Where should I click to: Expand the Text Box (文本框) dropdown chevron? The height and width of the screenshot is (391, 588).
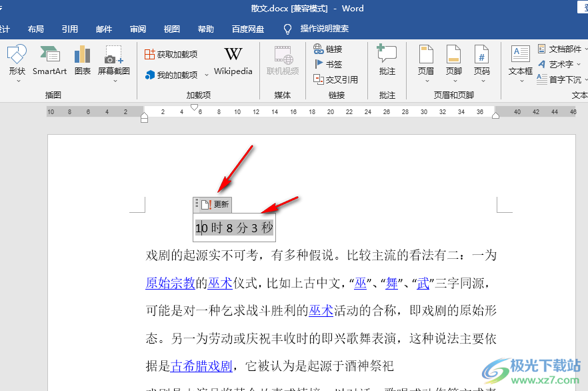pyautogui.click(x=521, y=81)
